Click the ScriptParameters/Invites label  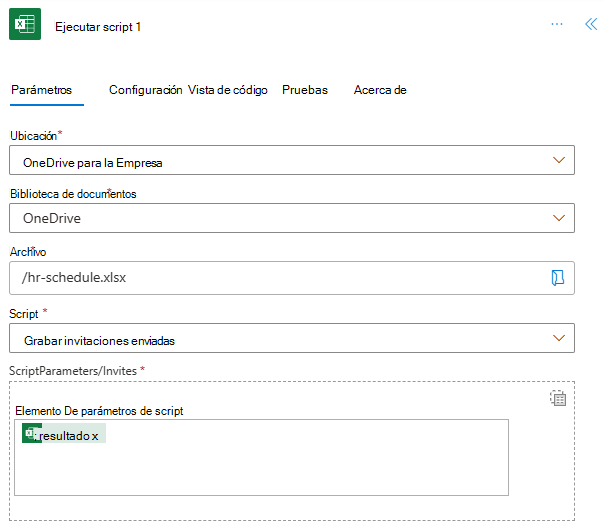[x=73, y=371]
